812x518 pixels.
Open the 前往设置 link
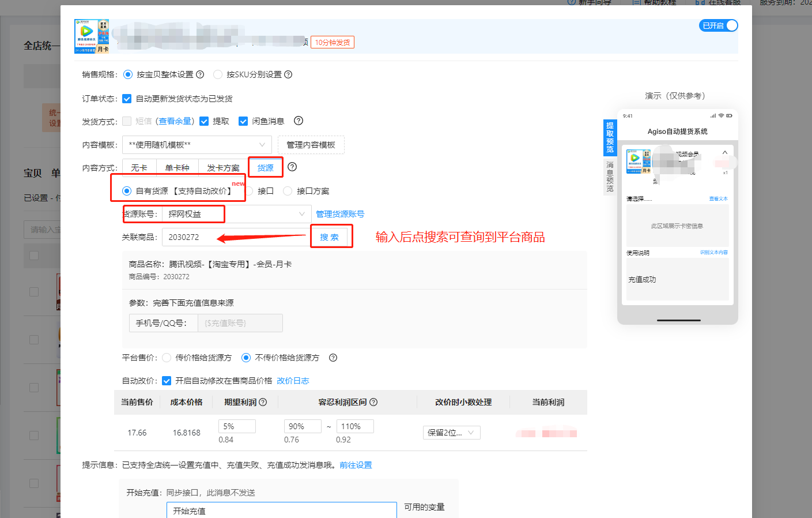coord(356,465)
